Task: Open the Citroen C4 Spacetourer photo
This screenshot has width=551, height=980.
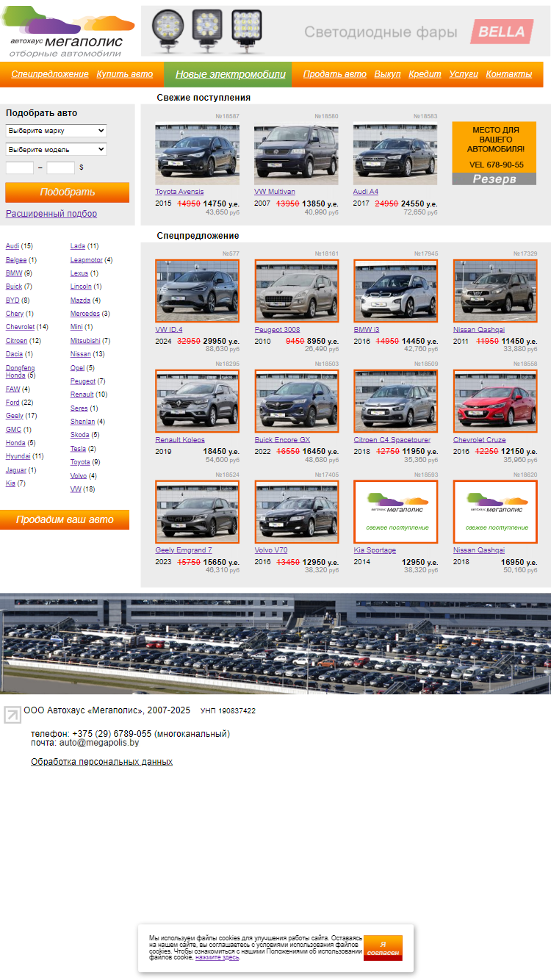Action: pos(396,401)
